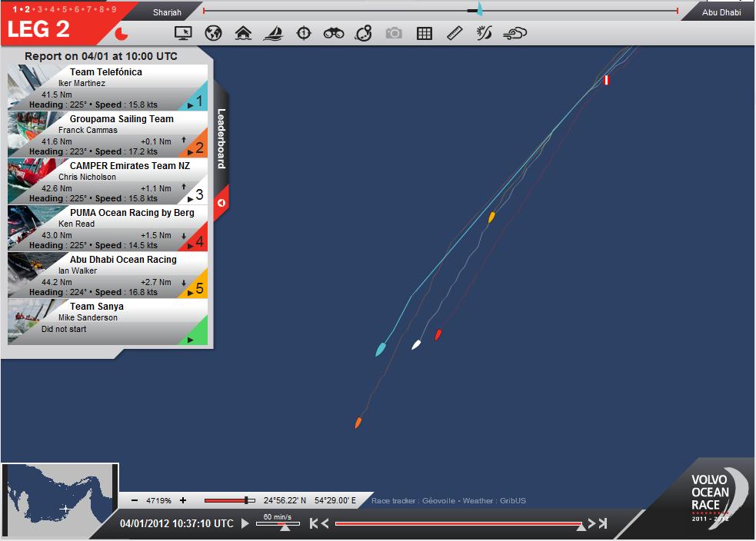This screenshot has width=756, height=541.
Task: Center on leader with the target icon
Action: [304, 33]
